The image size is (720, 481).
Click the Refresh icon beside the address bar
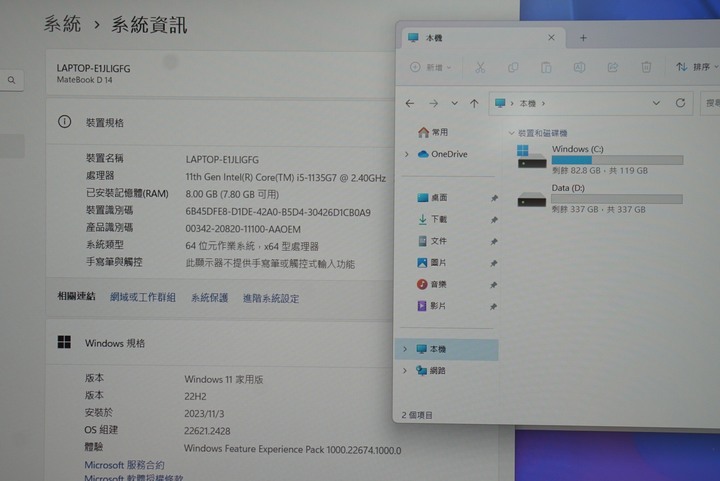tap(680, 103)
